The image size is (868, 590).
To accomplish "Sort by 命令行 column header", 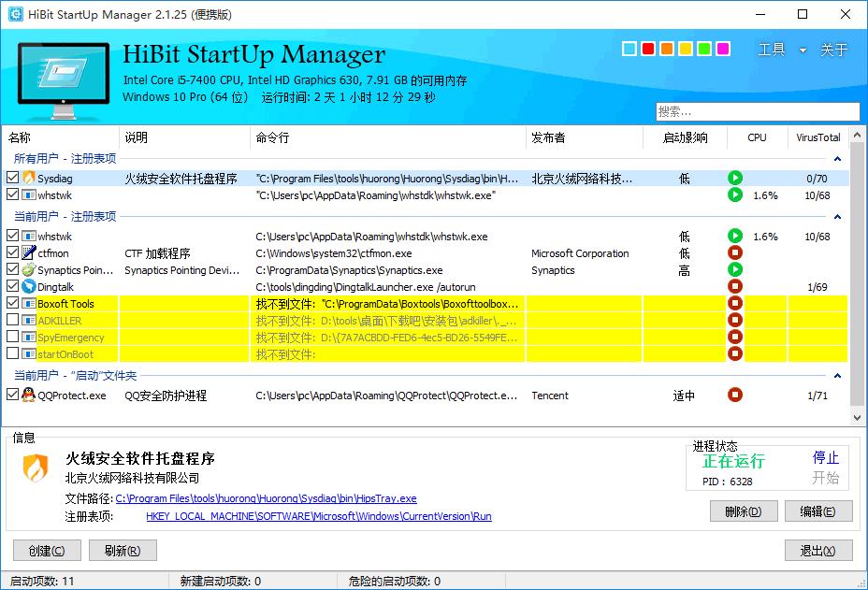I will tap(387, 137).
